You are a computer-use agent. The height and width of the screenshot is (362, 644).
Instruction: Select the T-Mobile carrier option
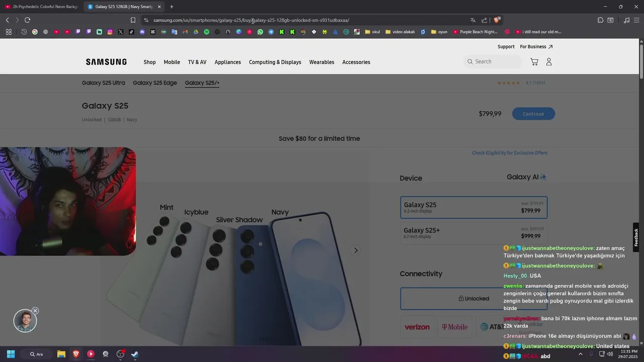coord(455,327)
